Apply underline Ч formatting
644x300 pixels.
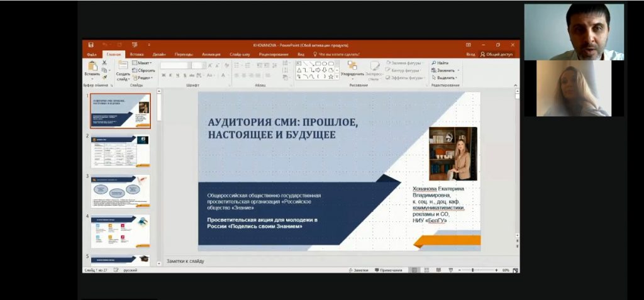[177, 75]
